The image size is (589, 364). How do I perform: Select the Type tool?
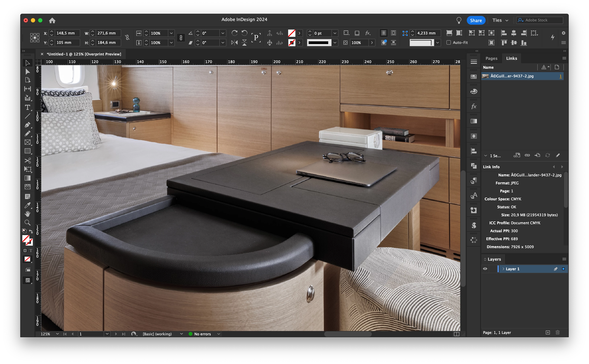pyautogui.click(x=27, y=107)
